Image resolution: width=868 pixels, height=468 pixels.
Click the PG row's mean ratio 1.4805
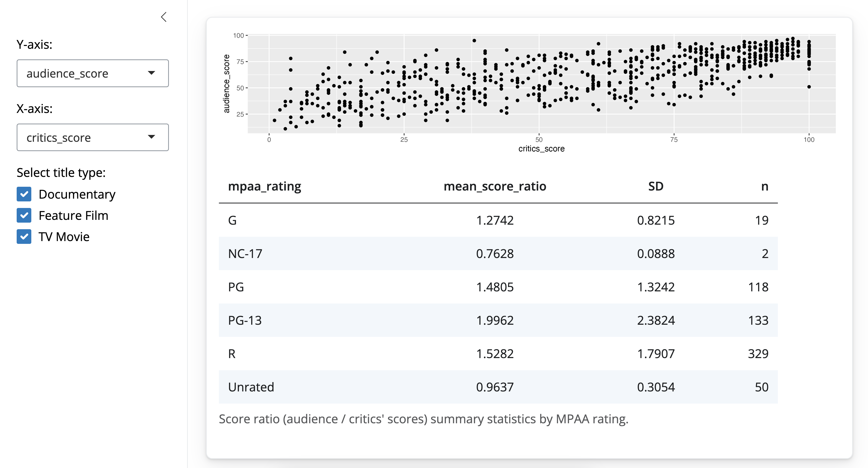pos(495,287)
